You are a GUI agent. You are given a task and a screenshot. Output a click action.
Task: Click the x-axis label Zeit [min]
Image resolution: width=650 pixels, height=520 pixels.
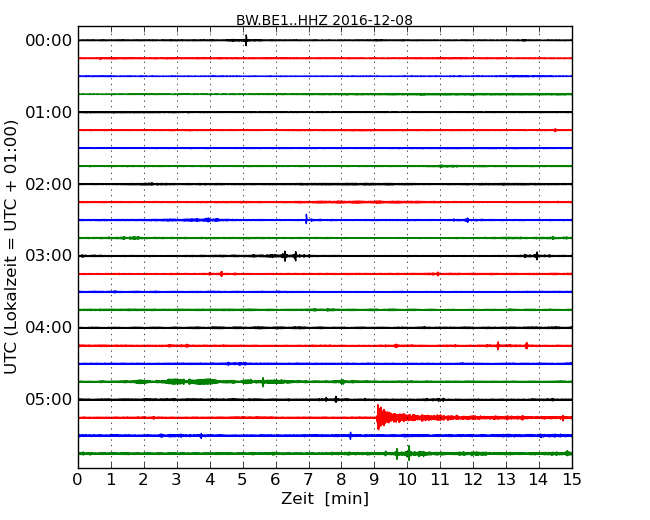click(325, 498)
